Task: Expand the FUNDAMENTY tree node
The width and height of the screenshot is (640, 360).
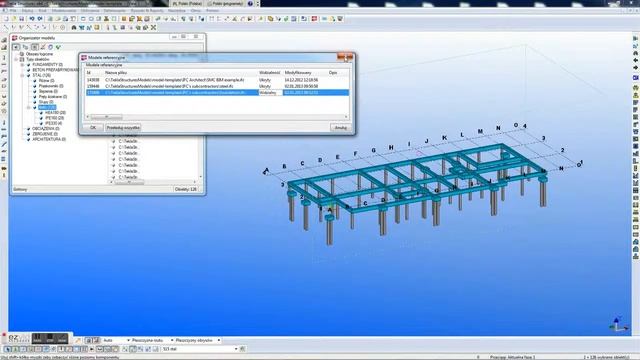Action: tap(22, 64)
